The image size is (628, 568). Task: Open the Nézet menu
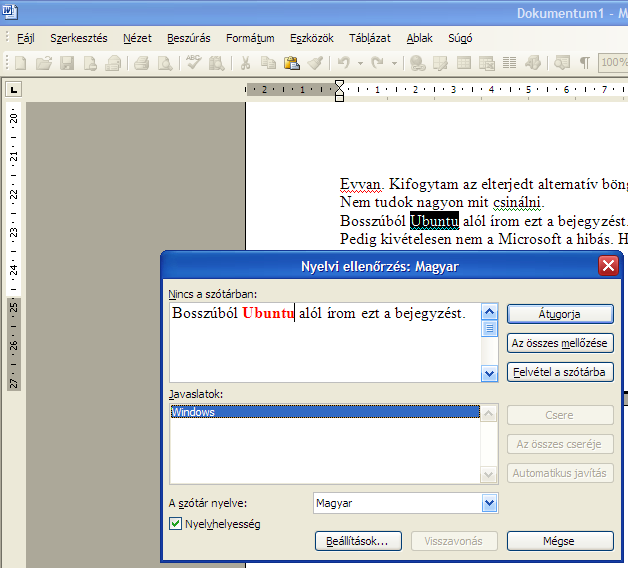coord(137,38)
